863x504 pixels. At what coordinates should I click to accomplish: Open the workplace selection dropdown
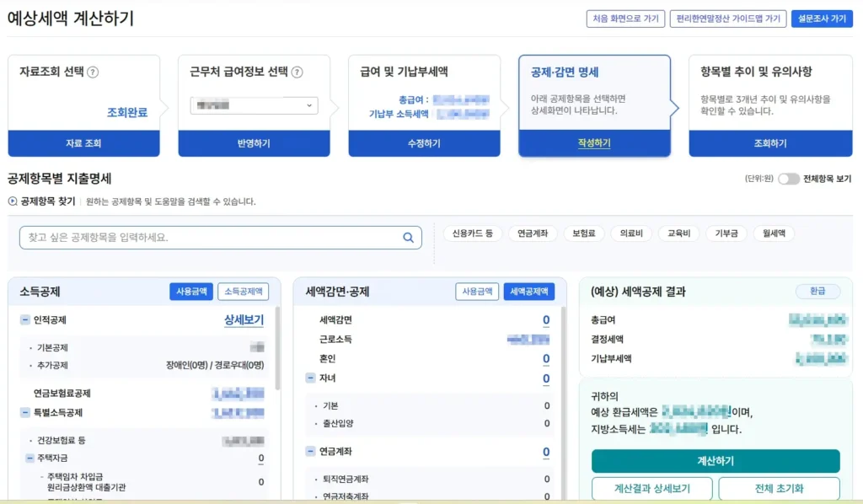(253, 103)
